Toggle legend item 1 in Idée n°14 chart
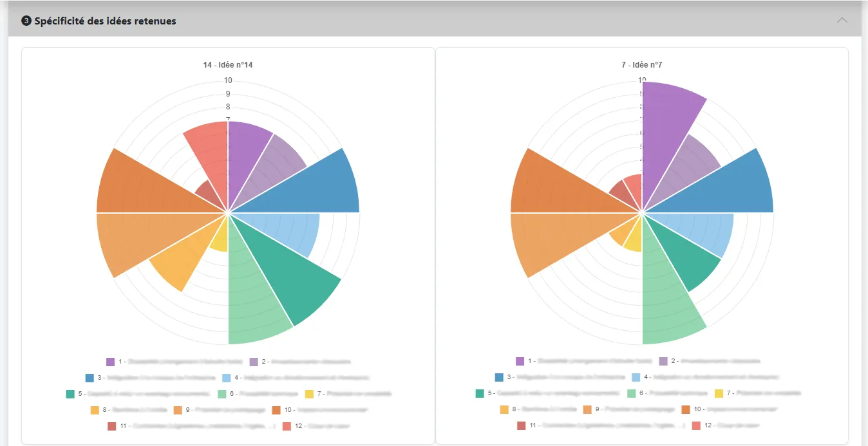The width and height of the screenshot is (868, 446). [111, 362]
